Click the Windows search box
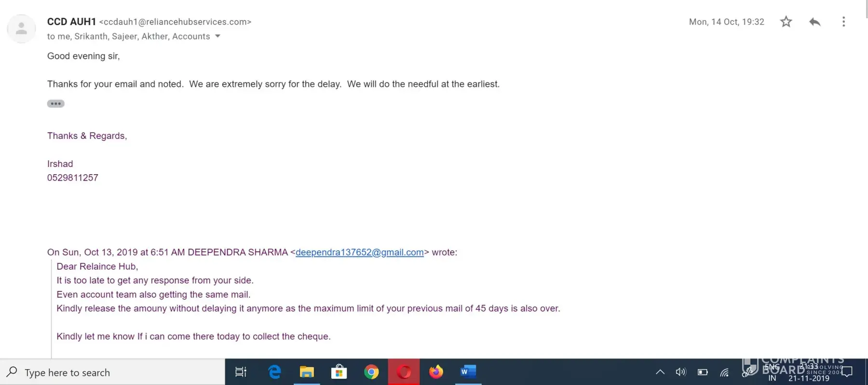The width and height of the screenshot is (868, 385). (x=112, y=372)
